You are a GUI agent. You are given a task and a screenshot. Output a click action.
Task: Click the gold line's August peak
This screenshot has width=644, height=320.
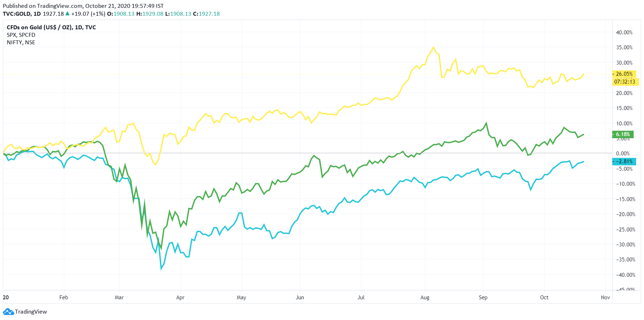[433, 47]
